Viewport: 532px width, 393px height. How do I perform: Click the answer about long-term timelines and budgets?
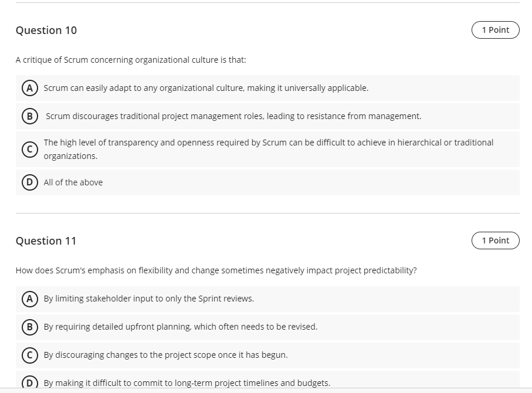(x=185, y=382)
